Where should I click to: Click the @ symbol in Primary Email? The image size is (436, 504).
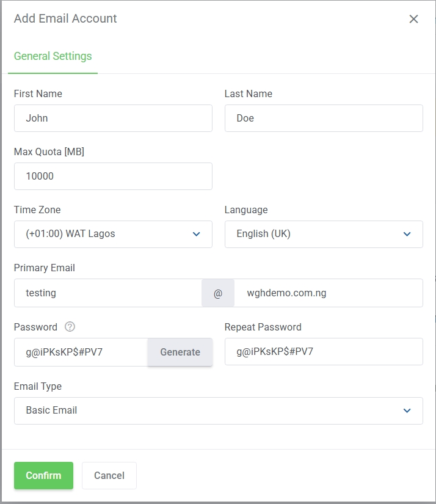[x=218, y=293]
